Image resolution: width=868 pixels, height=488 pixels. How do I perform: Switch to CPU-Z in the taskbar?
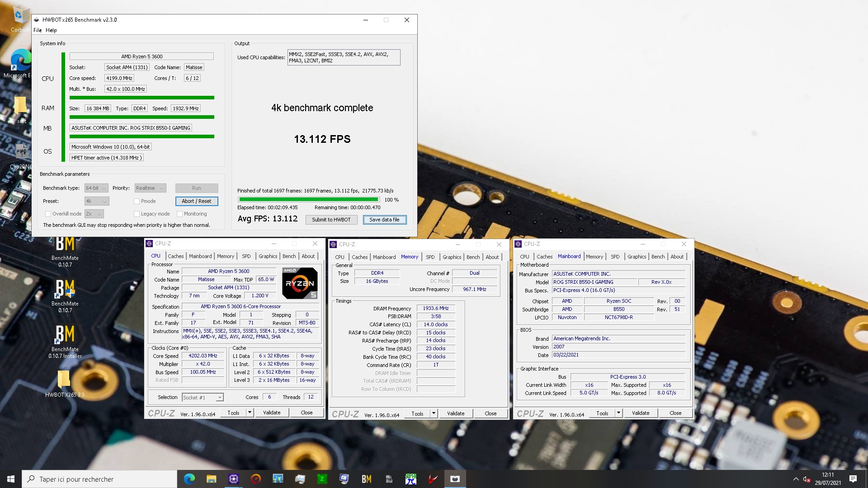(233, 479)
